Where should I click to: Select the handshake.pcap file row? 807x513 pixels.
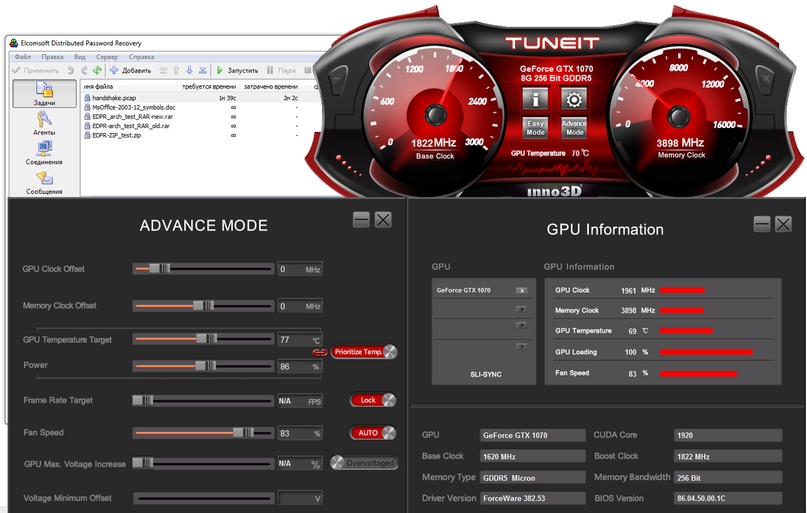coord(113,98)
